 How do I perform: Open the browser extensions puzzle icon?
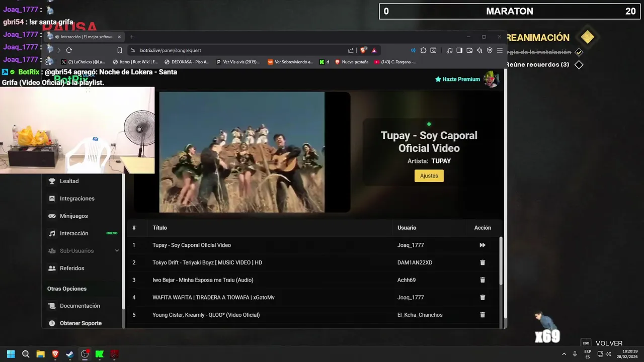pyautogui.click(x=423, y=50)
